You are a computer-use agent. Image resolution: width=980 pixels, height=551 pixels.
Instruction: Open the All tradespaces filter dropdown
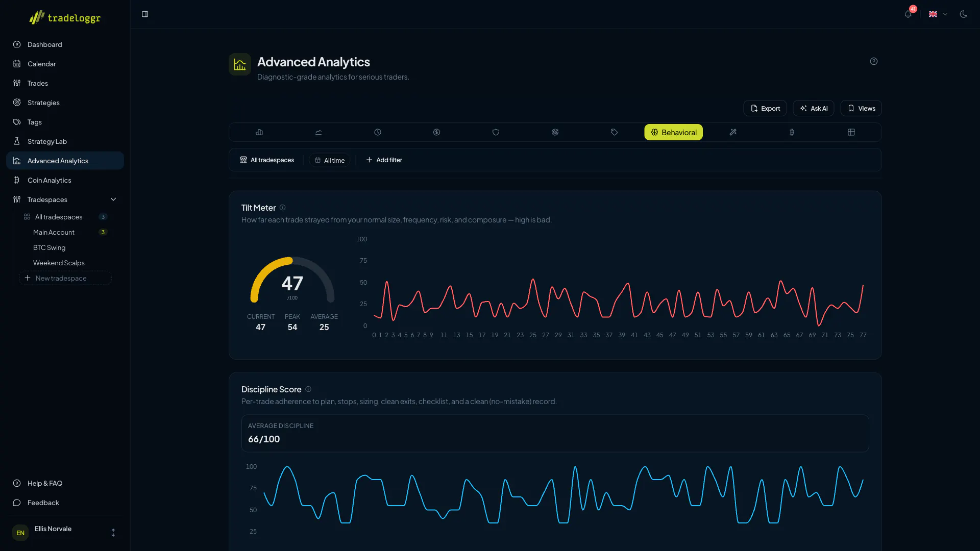coord(267,160)
